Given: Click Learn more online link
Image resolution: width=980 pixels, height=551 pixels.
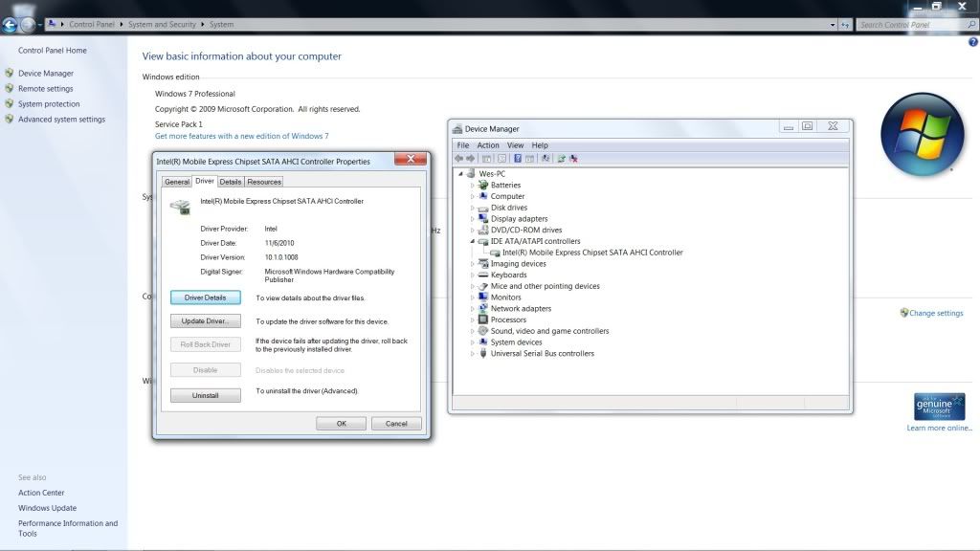Looking at the screenshot, I should (940, 428).
